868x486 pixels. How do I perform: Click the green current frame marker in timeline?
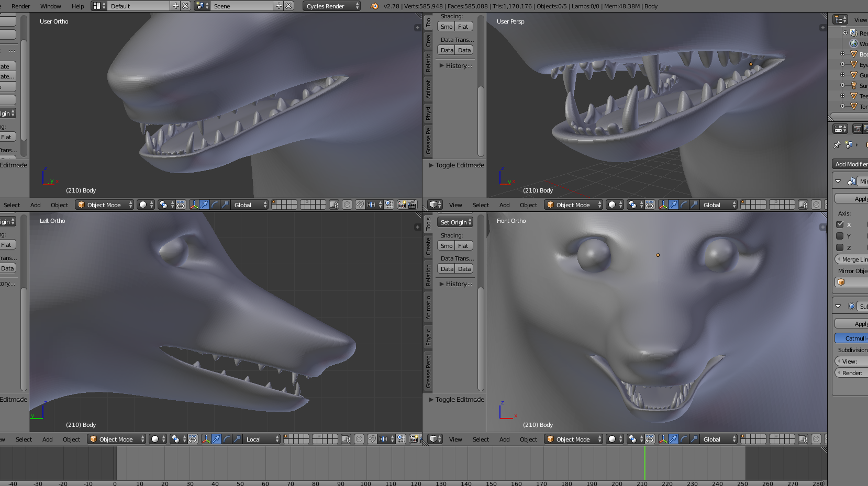coord(644,463)
